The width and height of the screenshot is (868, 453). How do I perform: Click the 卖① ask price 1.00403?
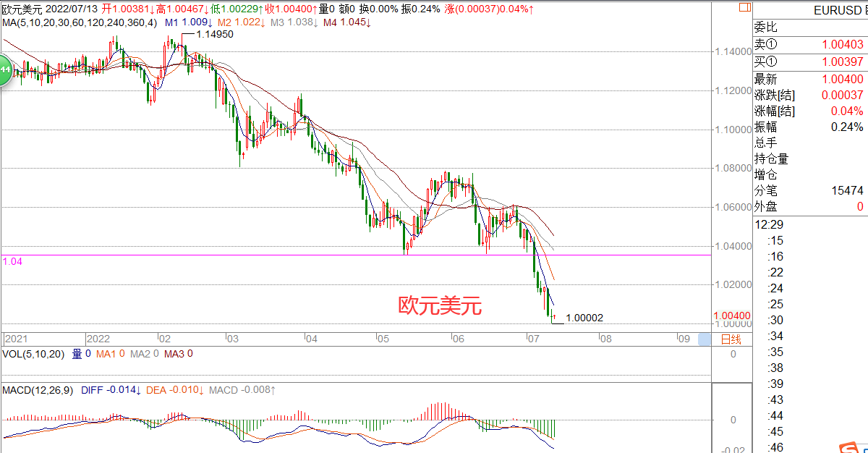coord(842,45)
